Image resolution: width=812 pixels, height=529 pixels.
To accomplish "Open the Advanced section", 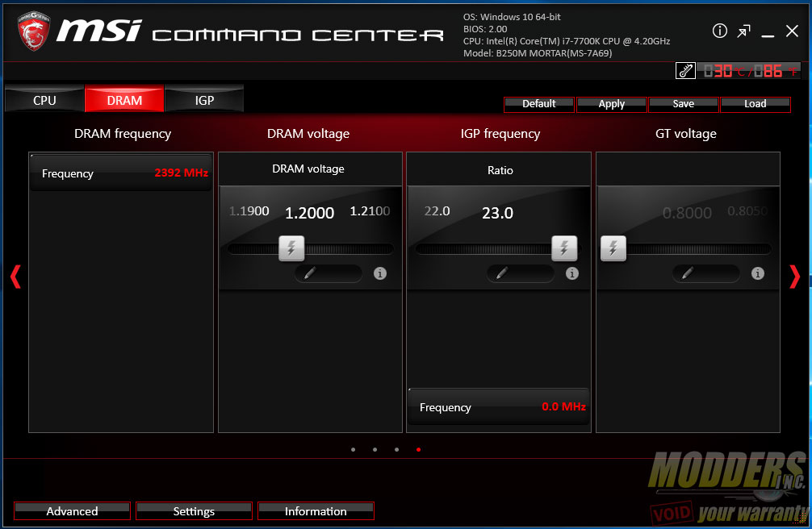I will pos(72,511).
